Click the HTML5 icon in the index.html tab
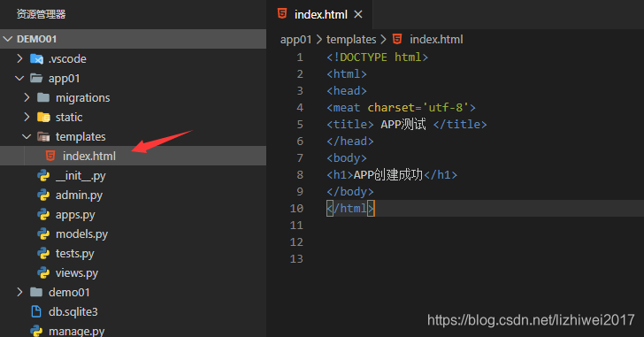This screenshot has width=644, height=337. 282,13
